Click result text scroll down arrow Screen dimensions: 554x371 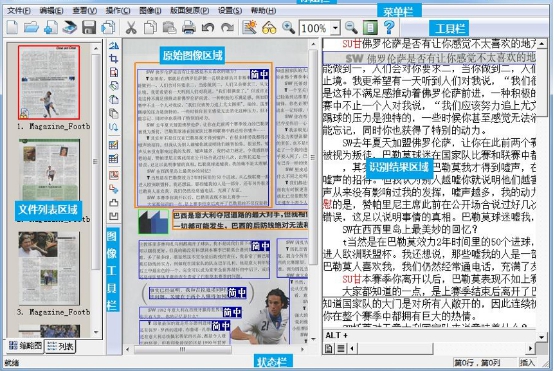pyautogui.click(x=542, y=337)
